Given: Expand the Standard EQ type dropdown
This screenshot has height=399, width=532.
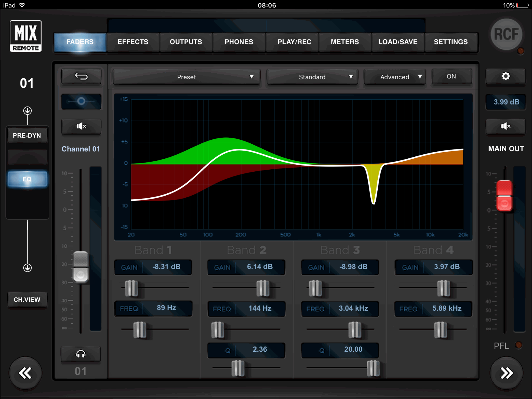Looking at the screenshot, I should point(312,77).
